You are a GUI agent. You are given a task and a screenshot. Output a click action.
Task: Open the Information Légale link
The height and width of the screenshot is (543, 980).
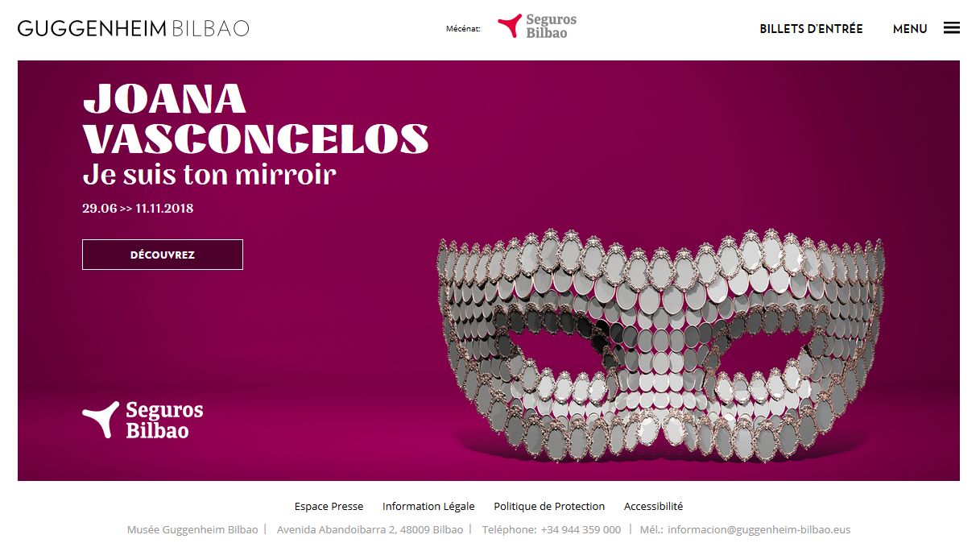[x=428, y=507]
